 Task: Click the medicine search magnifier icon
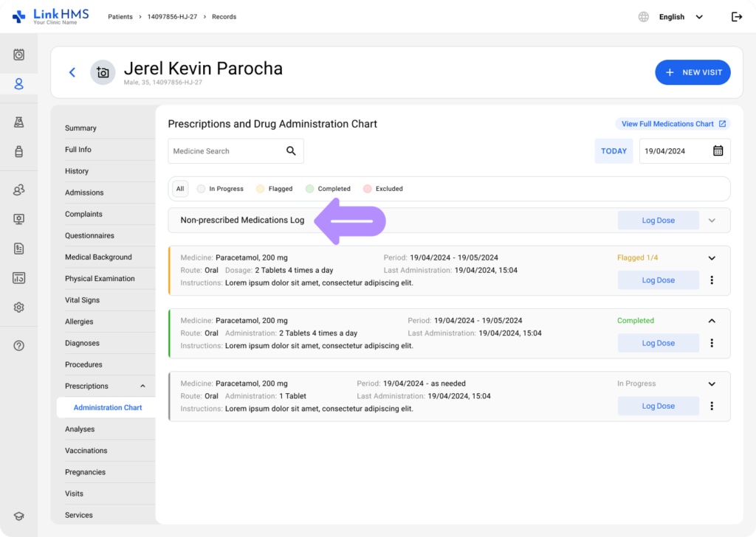[291, 151]
